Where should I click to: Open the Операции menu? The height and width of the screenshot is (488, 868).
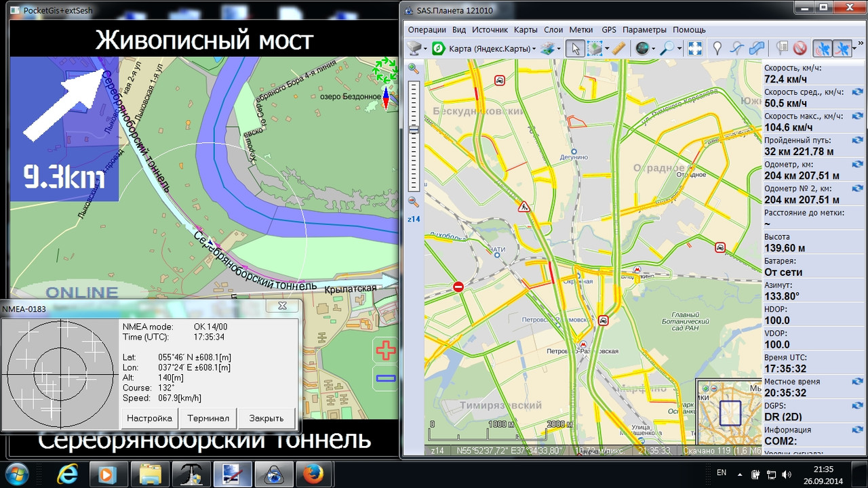[x=427, y=30]
